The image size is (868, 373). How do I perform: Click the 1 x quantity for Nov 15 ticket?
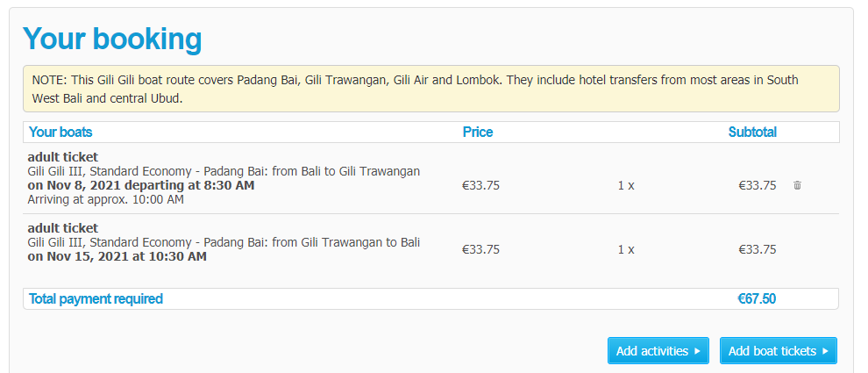tap(626, 249)
